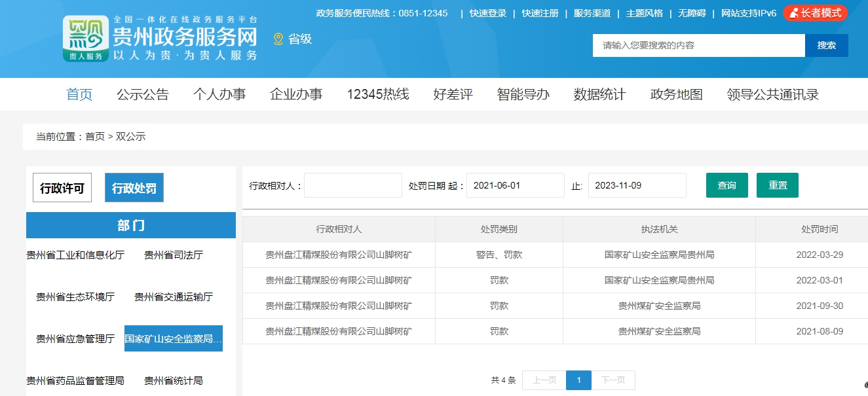Select department 贵州省应急管理厅
This screenshot has width=868, height=396.
point(75,338)
